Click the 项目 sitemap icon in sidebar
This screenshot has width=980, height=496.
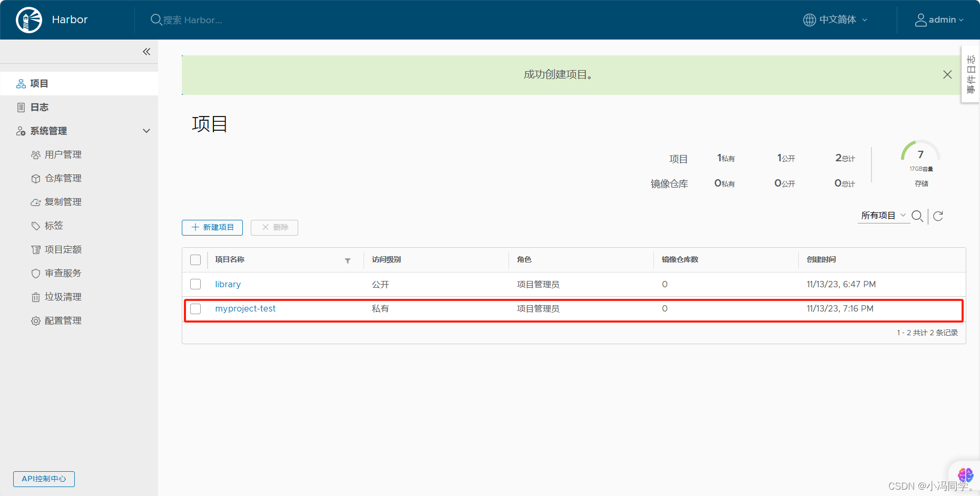point(21,84)
